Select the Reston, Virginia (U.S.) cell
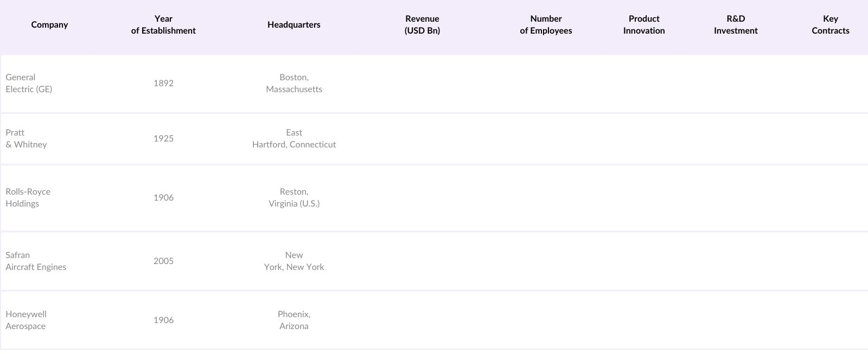 tap(294, 198)
